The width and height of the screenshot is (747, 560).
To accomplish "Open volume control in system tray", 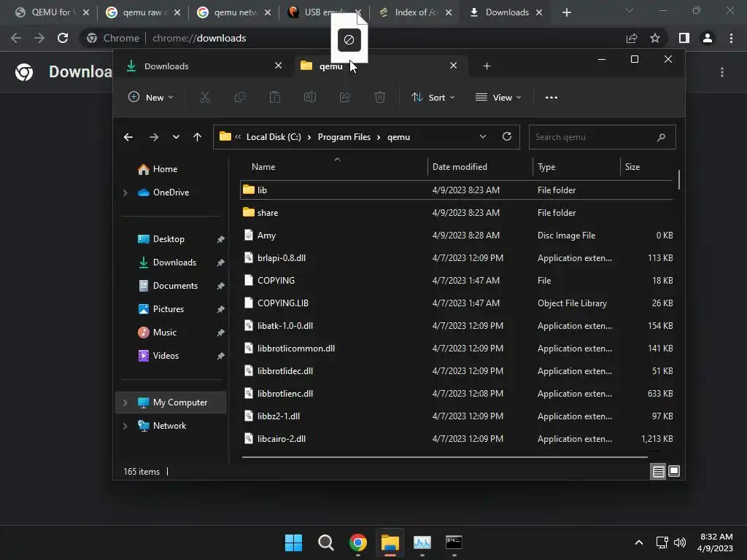I will [x=680, y=542].
